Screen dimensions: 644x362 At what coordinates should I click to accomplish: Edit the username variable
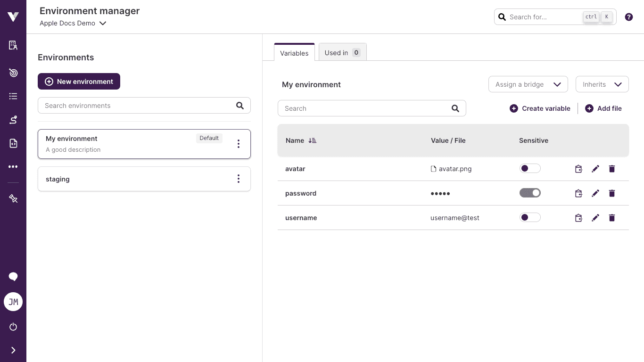coord(595,218)
